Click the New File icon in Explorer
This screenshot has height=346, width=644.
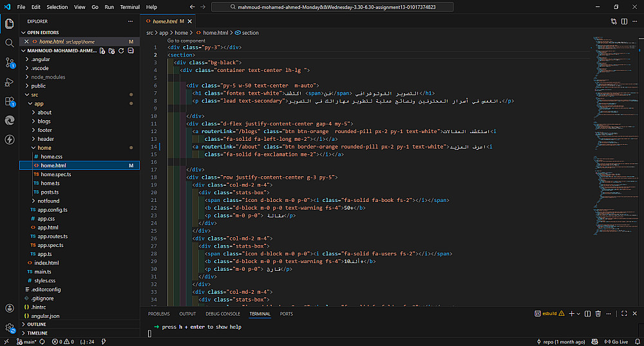click(102, 50)
